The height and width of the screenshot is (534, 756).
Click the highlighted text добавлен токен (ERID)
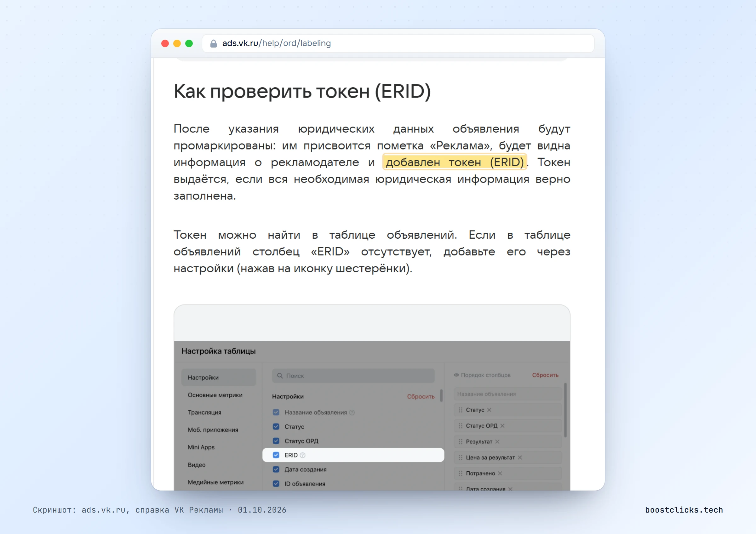[x=455, y=162]
